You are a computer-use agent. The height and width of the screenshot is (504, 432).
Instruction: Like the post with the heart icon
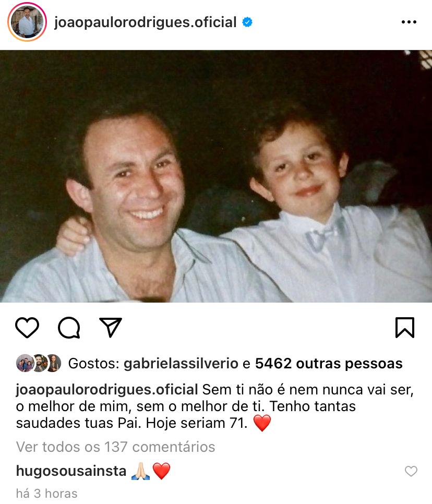pos(27,328)
